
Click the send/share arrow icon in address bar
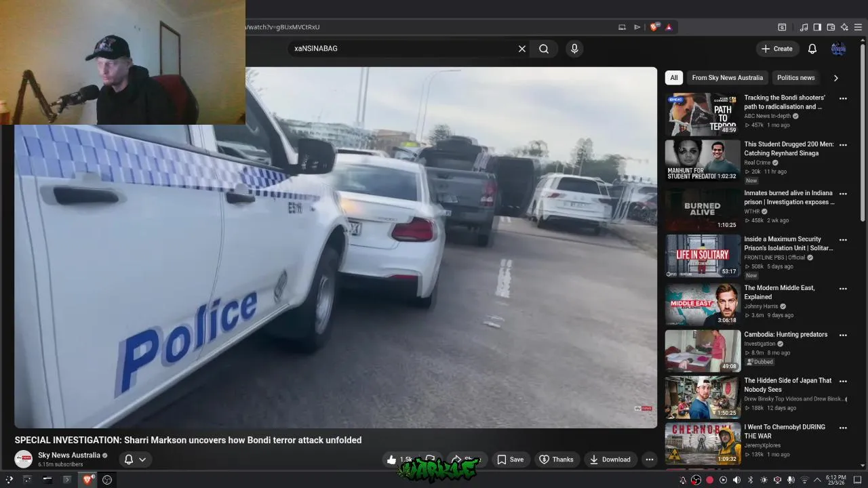click(x=637, y=27)
